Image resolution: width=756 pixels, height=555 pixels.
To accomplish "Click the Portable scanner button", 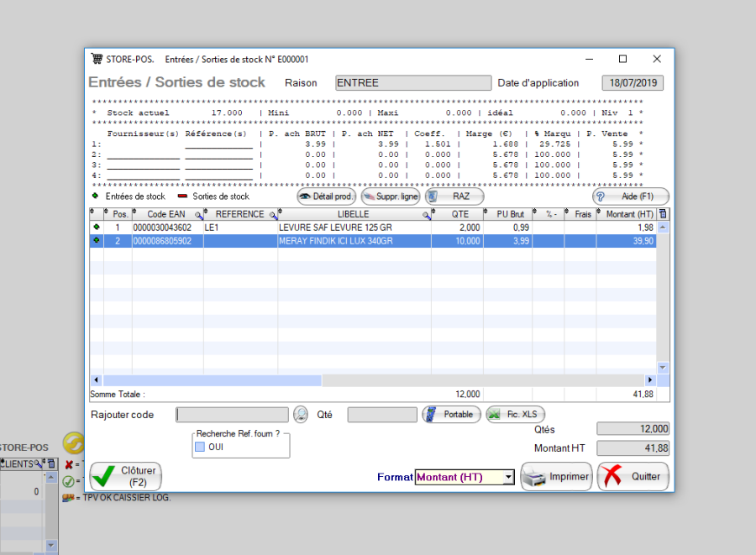I will (451, 414).
